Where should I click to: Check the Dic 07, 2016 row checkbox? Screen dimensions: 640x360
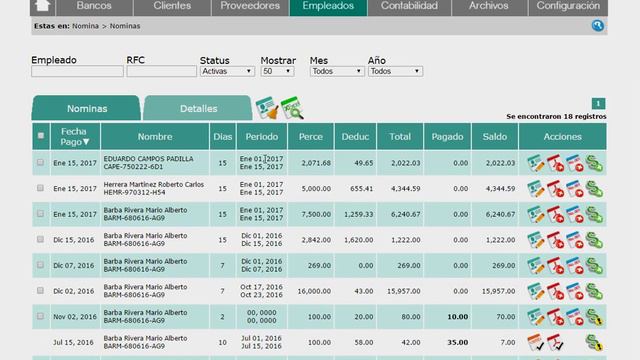(40, 264)
